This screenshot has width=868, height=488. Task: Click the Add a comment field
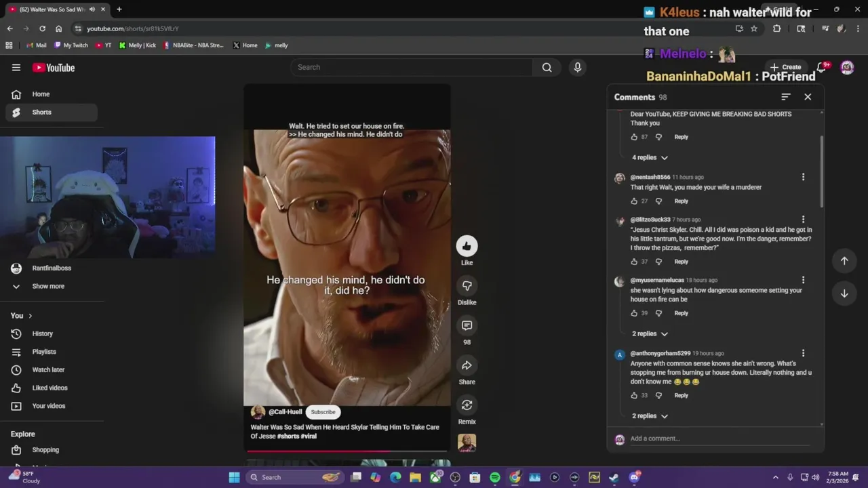point(719,439)
